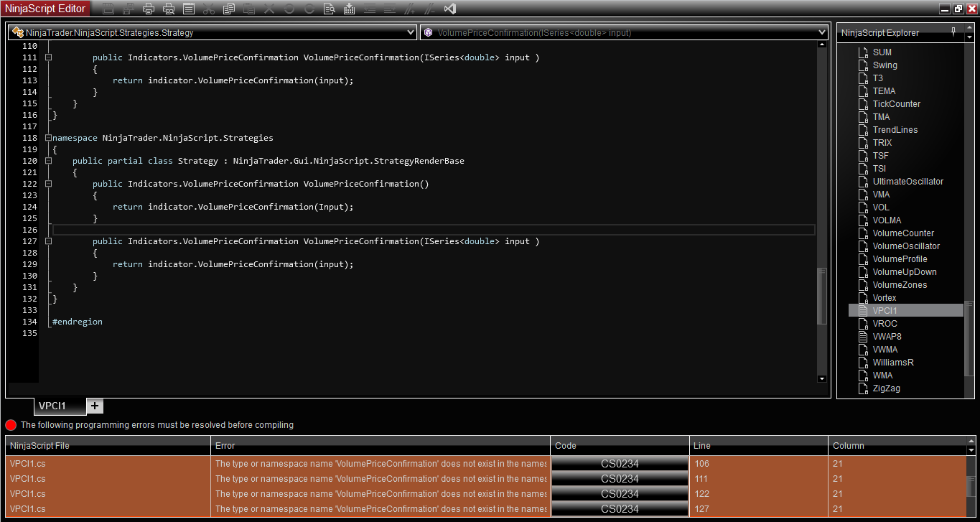Click the Save As toolbar icon
This screenshot has height=522, width=980.
tap(129, 9)
